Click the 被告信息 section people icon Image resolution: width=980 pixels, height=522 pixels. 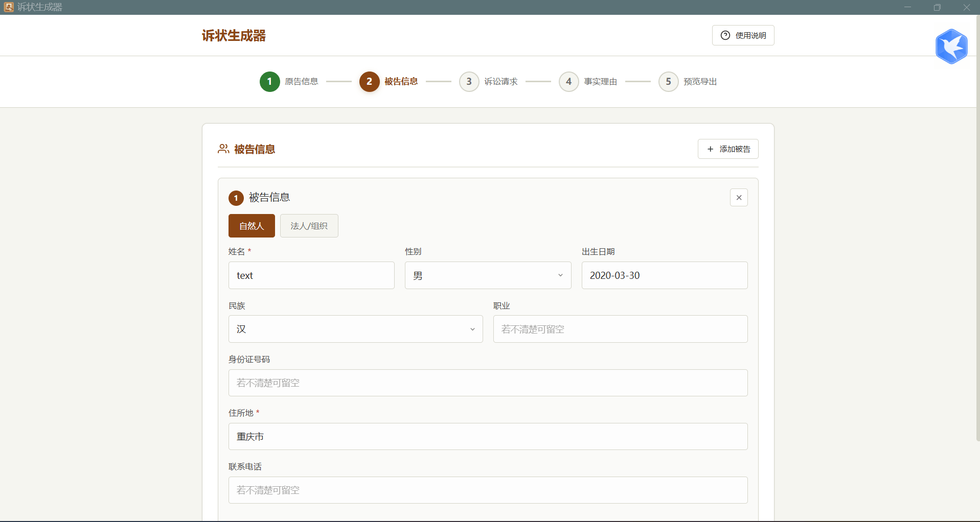223,149
